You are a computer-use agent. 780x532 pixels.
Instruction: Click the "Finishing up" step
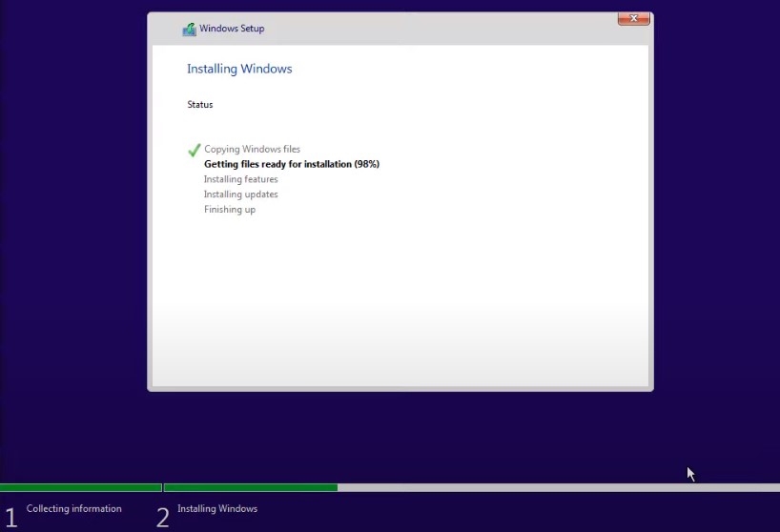(230, 210)
